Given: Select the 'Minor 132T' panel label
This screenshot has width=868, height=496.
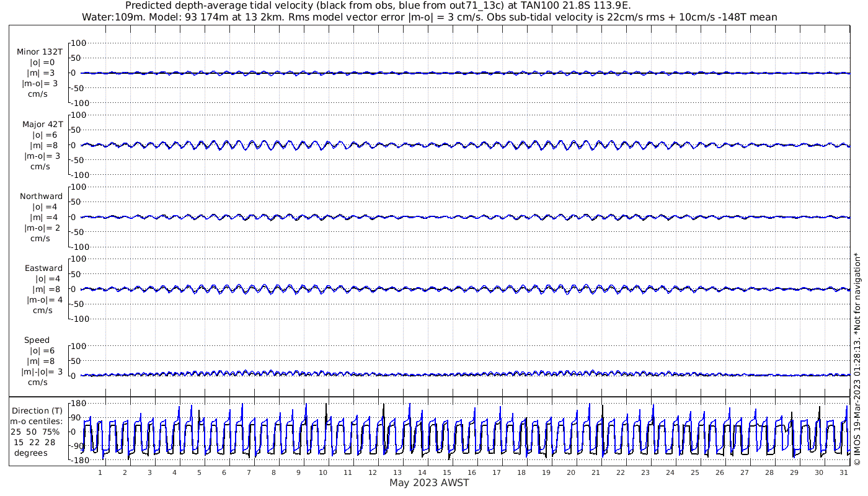Looking at the screenshot, I should coord(40,52).
